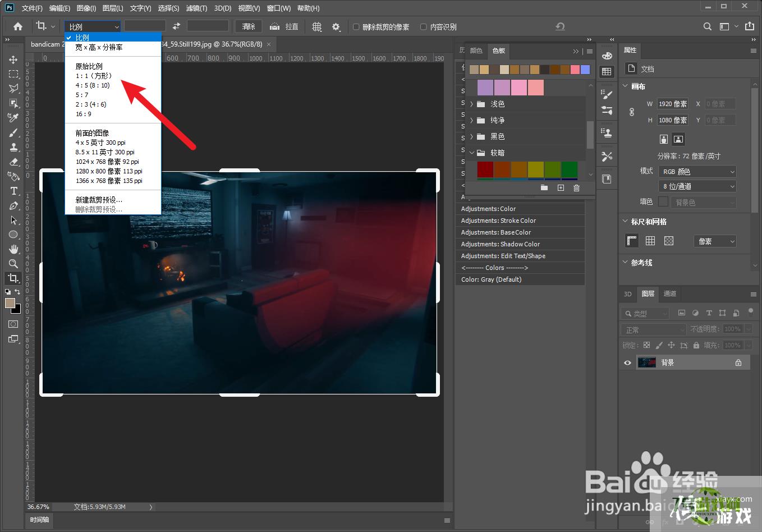Open crop overlay grid options
This screenshot has height=532, width=762.
click(x=317, y=26)
